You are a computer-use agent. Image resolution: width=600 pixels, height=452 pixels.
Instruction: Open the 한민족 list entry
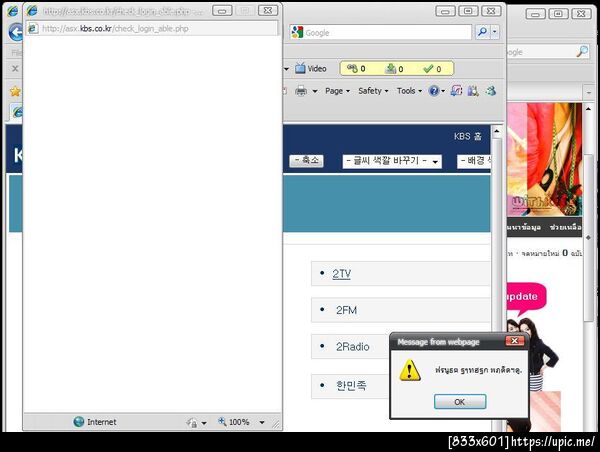tap(351, 385)
